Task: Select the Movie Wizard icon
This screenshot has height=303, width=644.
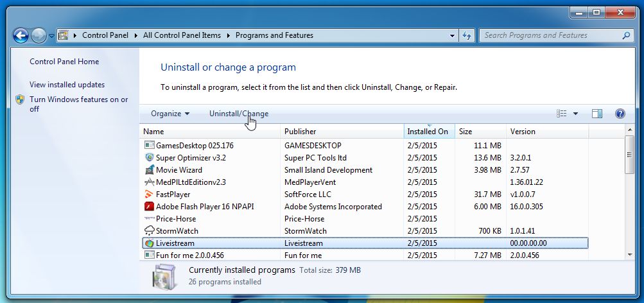Action: [x=150, y=170]
